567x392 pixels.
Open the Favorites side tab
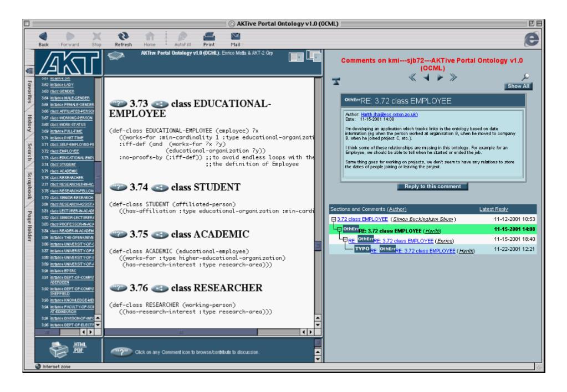pyautogui.click(x=29, y=92)
